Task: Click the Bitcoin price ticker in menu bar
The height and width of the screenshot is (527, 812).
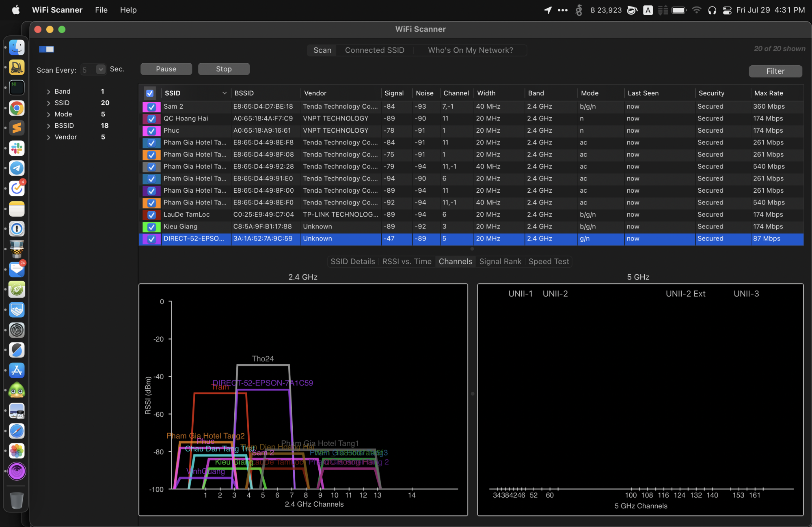Action: [x=606, y=10]
